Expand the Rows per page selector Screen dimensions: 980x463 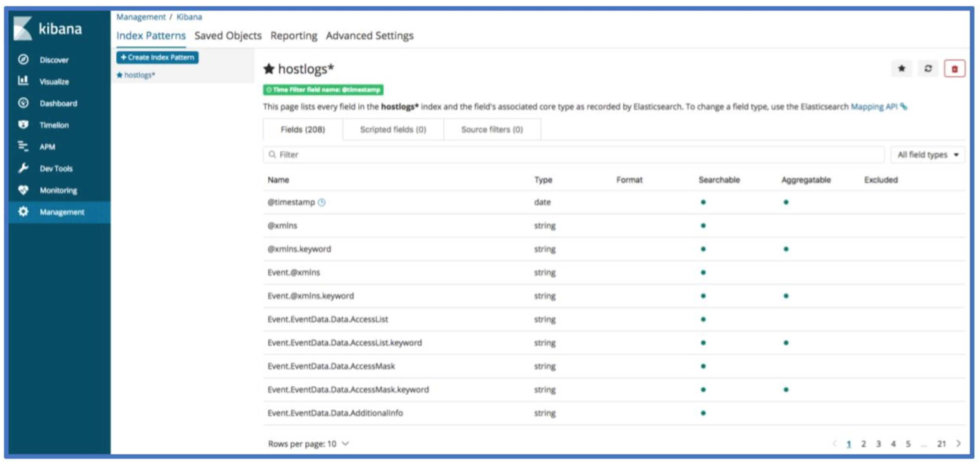tap(309, 444)
